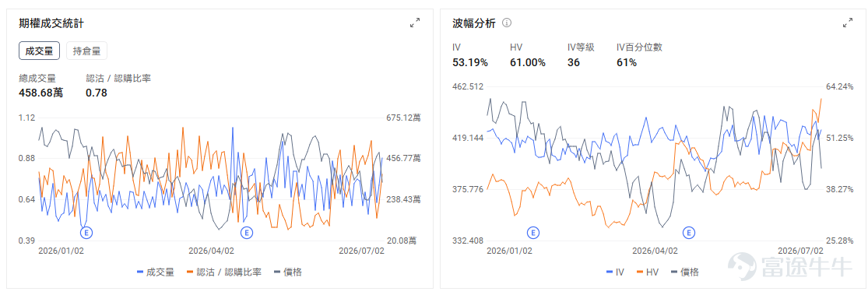Click the IV等級 value 36
This screenshot has width=868, height=295.
(x=574, y=62)
